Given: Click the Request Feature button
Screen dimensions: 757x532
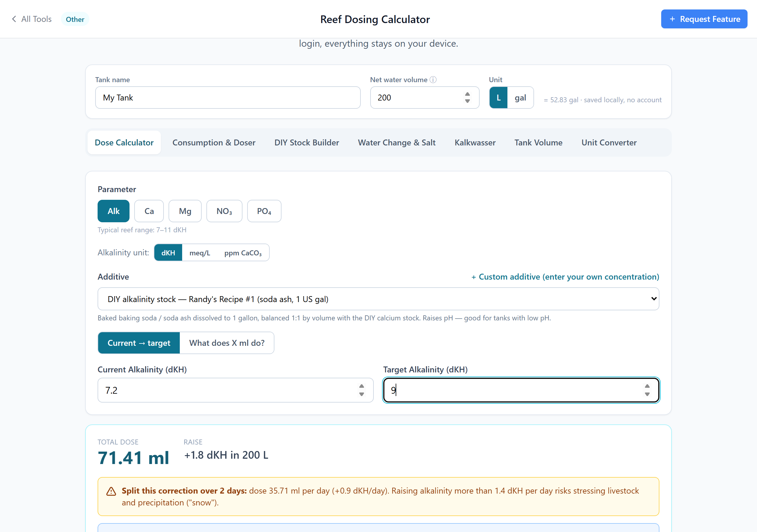Looking at the screenshot, I should pos(704,19).
